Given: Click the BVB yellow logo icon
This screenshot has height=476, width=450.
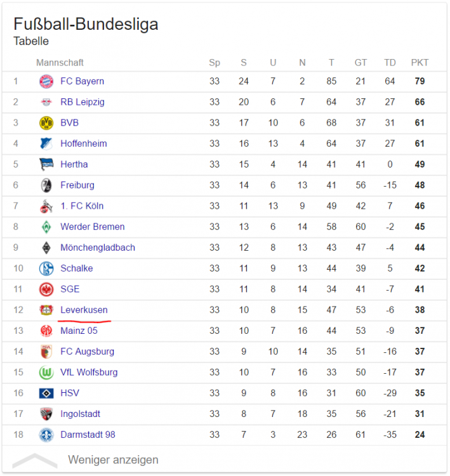Looking at the screenshot, I should [x=46, y=123].
